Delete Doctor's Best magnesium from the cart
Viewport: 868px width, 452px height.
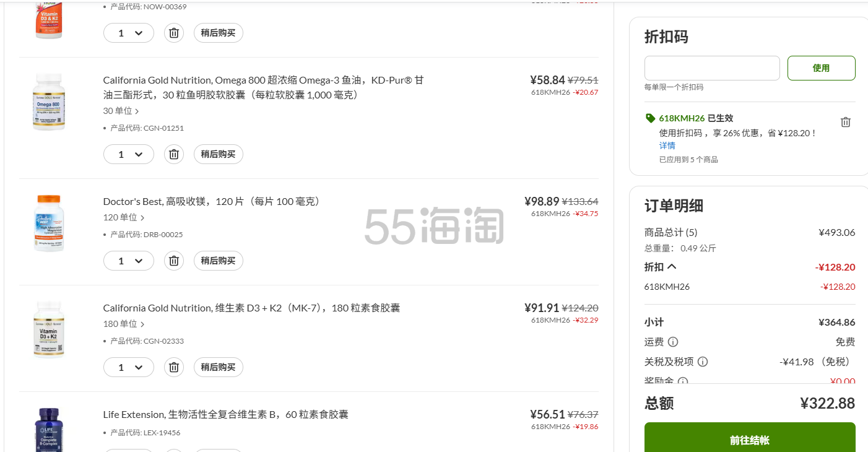point(174,261)
